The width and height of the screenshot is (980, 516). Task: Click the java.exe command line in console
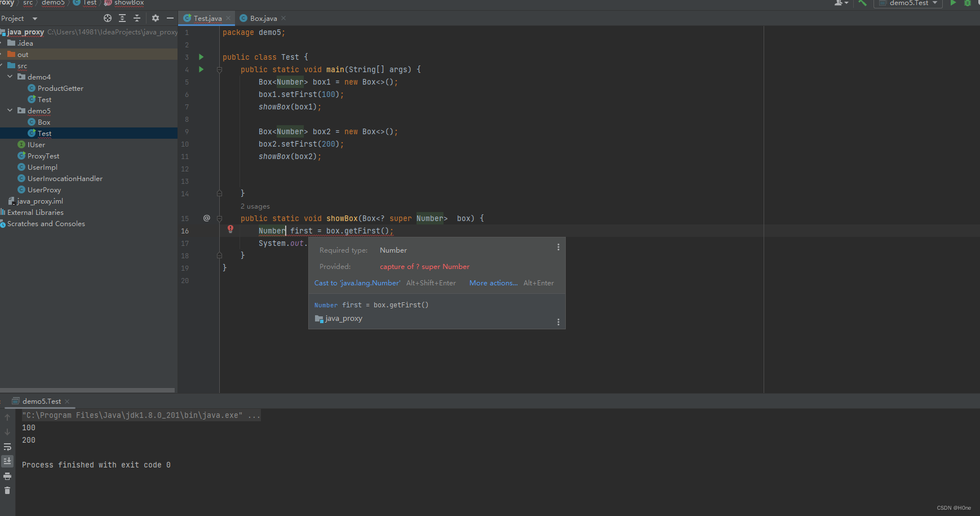[141, 415]
